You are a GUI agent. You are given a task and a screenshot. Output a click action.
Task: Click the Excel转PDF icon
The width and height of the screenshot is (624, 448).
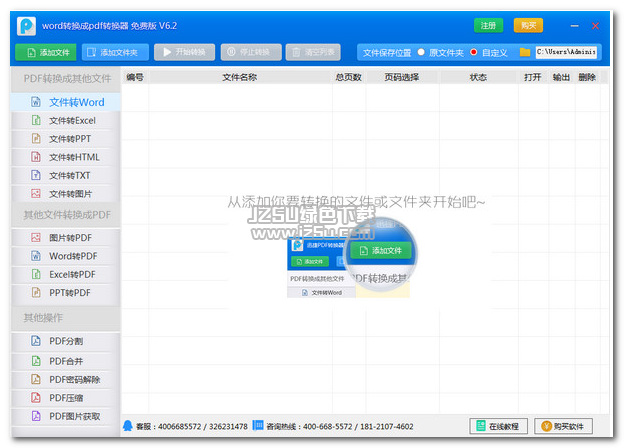[x=36, y=274]
